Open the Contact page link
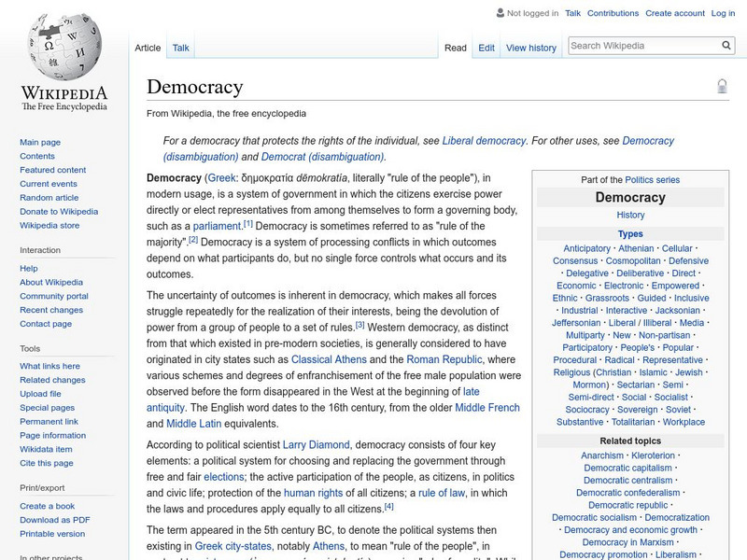The height and width of the screenshot is (560, 747). pos(46,323)
